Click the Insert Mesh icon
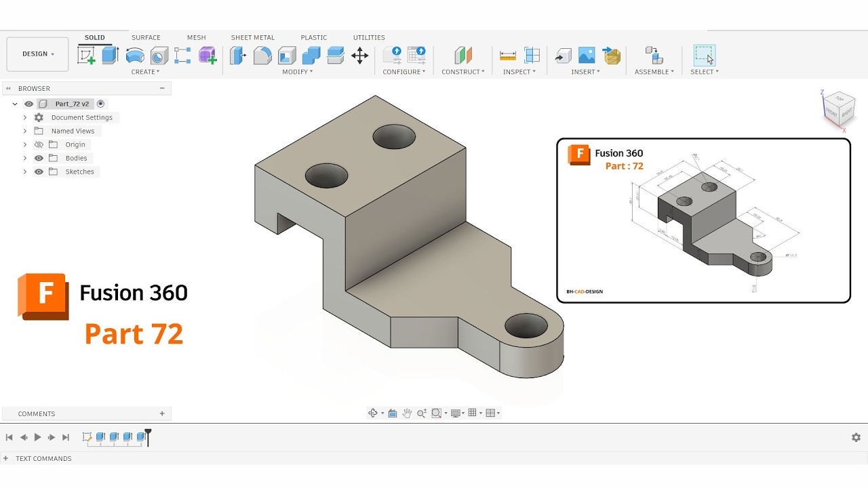 click(612, 56)
